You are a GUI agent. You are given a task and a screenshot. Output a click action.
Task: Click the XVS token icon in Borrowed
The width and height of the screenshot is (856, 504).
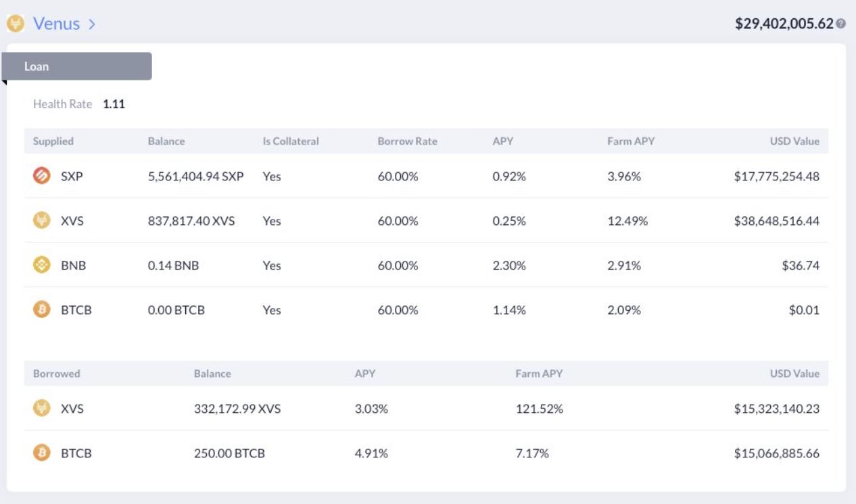(x=42, y=409)
